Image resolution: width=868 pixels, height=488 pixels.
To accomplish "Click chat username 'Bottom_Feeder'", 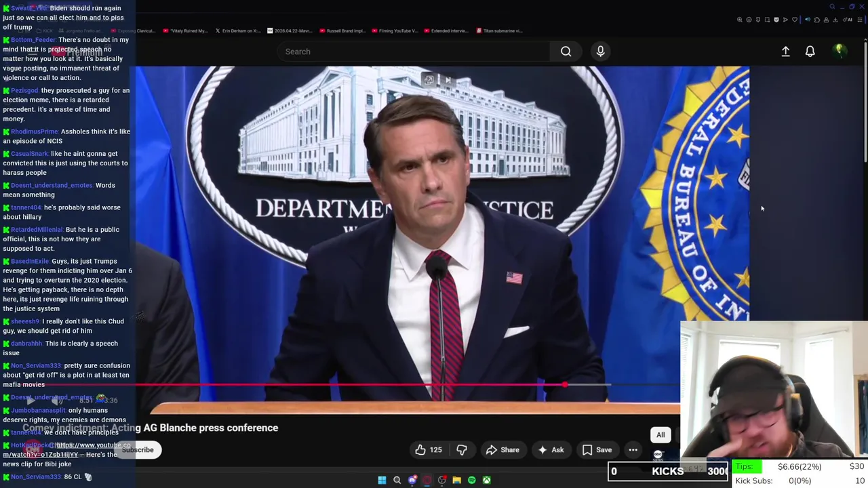I will [x=33, y=40].
